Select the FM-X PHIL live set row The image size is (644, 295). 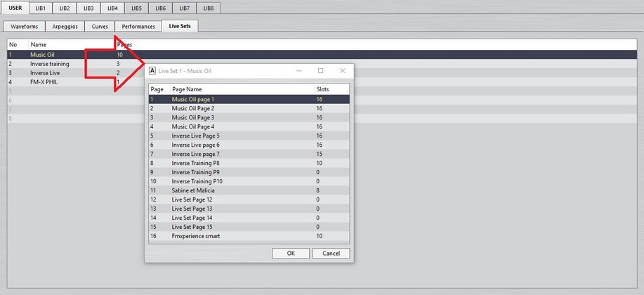[44, 82]
